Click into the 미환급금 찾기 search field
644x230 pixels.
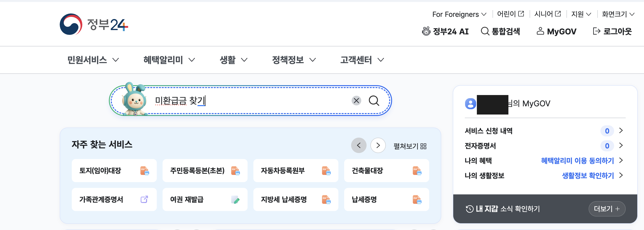pos(250,101)
